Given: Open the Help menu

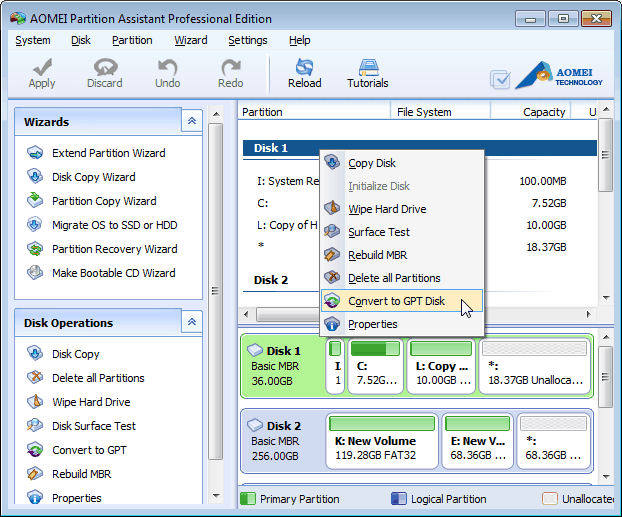Looking at the screenshot, I should [x=299, y=40].
